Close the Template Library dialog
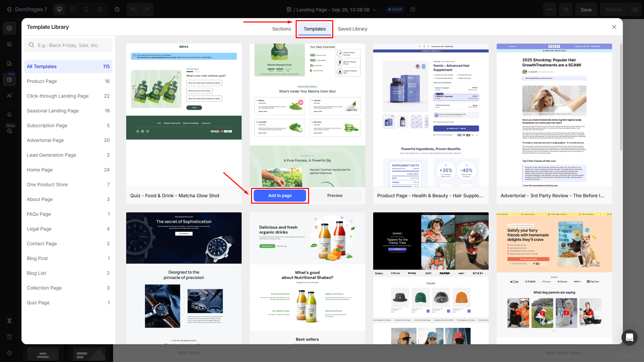This screenshot has height=362, width=644. [614, 27]
